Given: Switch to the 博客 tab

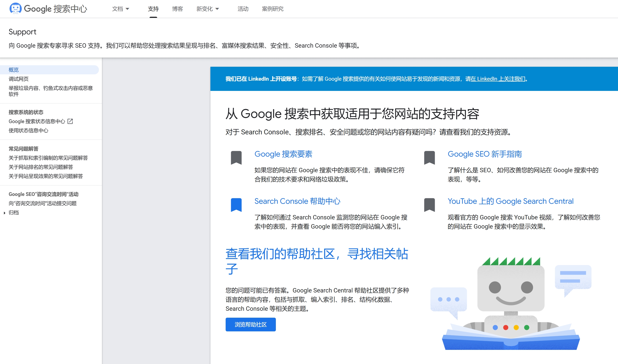Looking at the screenshot, I should [x=177, y=8].
